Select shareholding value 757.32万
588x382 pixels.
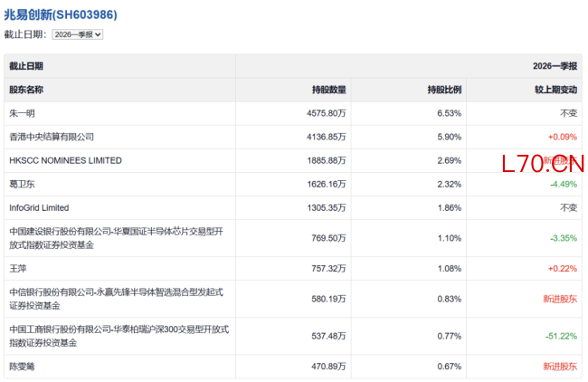328,269
